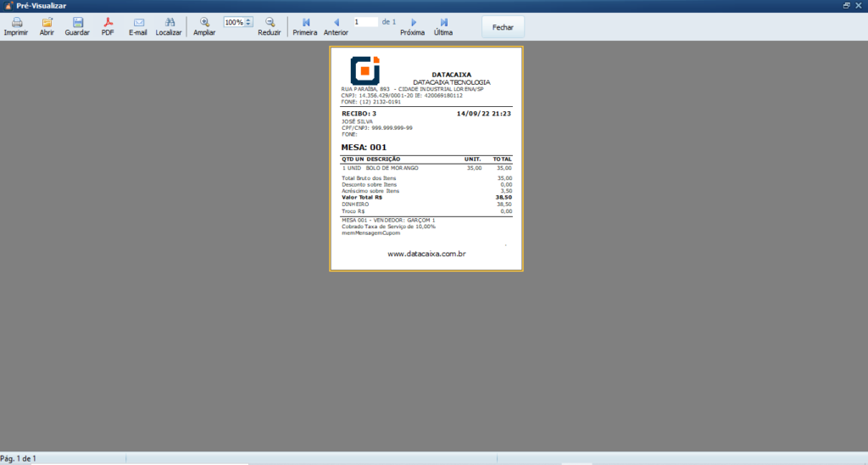The height and width of the screenshot is (465, 868).
Task: Open a file with Abrir
Action: coord(47,23)
